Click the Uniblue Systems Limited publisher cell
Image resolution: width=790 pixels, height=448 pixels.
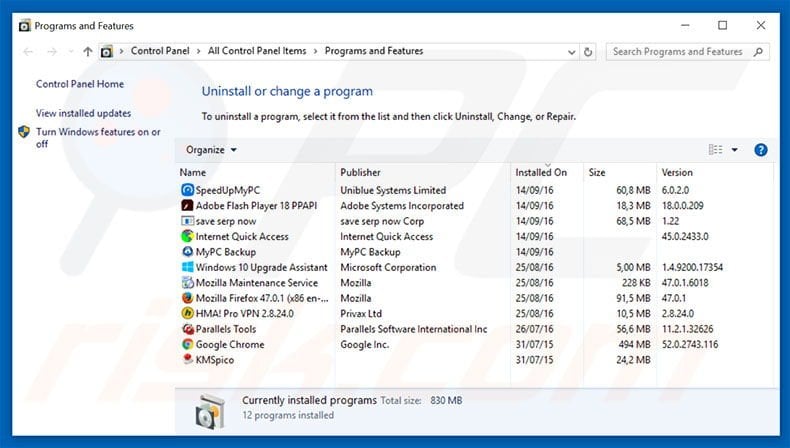pos(393,190)
